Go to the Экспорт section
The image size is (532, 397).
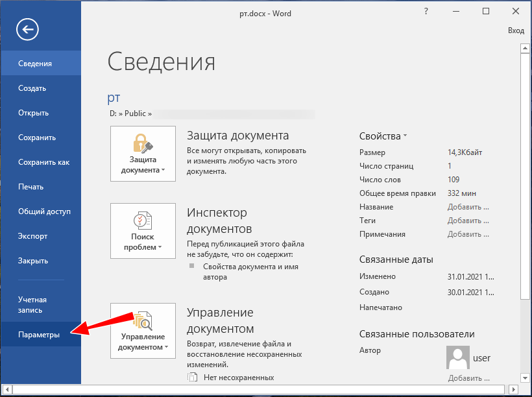32,236
